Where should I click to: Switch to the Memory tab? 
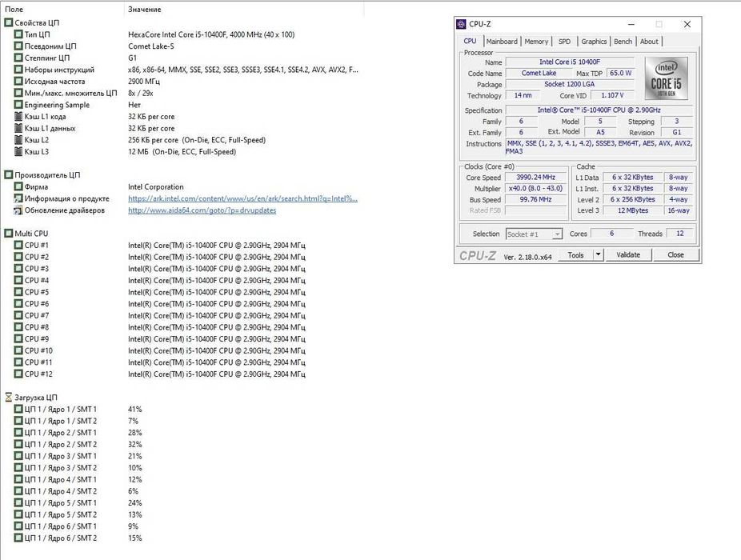pos(536,42)
